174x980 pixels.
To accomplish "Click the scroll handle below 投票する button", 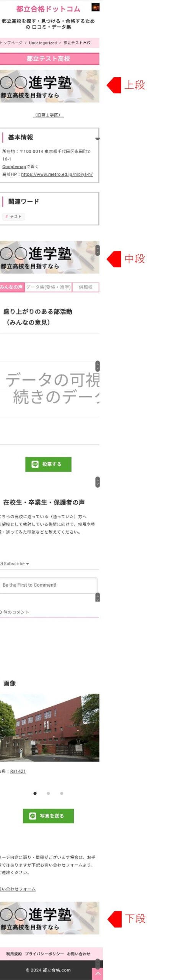I will (x=98, y=482).
